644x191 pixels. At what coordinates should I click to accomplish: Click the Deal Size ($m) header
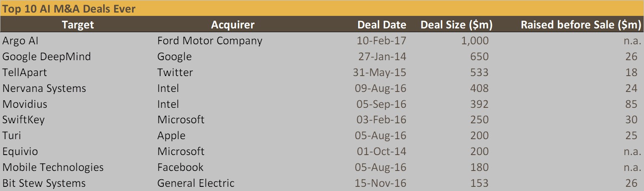456,25
